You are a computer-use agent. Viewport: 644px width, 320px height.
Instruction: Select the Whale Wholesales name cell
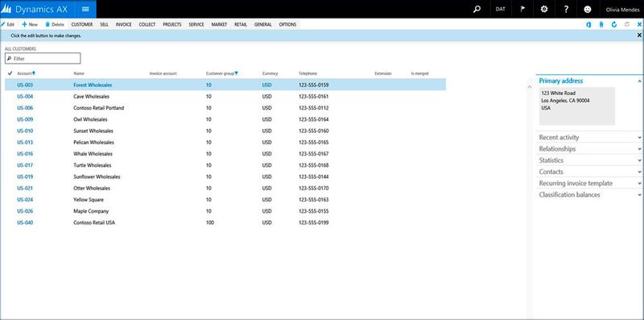click(x=93, y=154)
